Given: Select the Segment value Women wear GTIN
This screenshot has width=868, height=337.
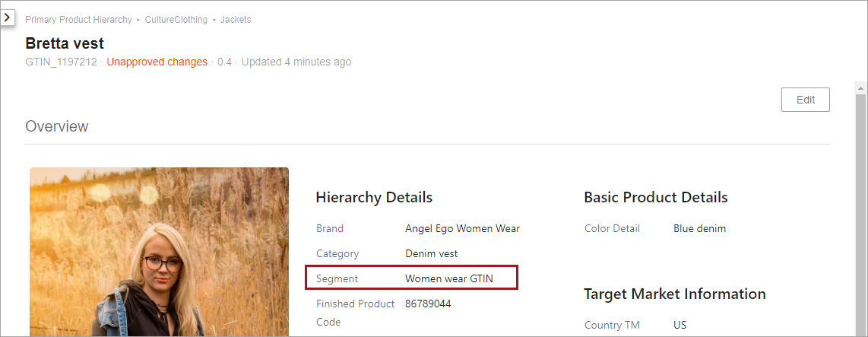Looking at the screenshot, I should click(449, 278).
